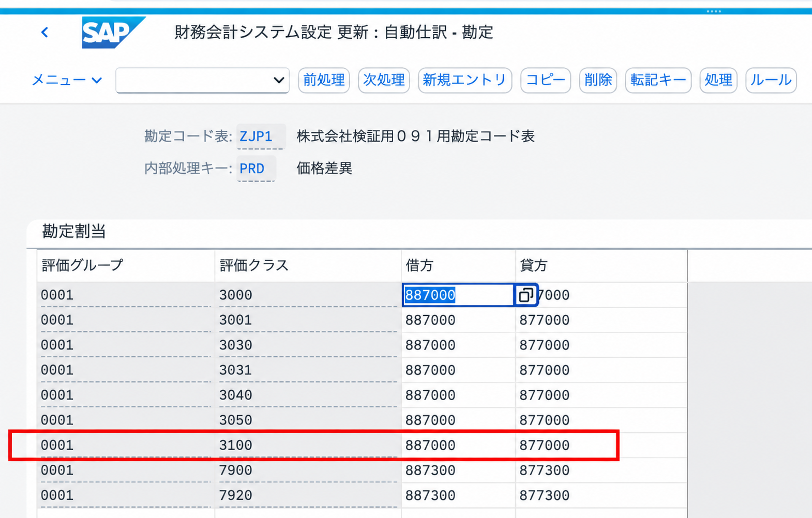The image size is (812, 518).
Task: Click 借方 value 887300 for class 7900
Action: tap(430, 470)
